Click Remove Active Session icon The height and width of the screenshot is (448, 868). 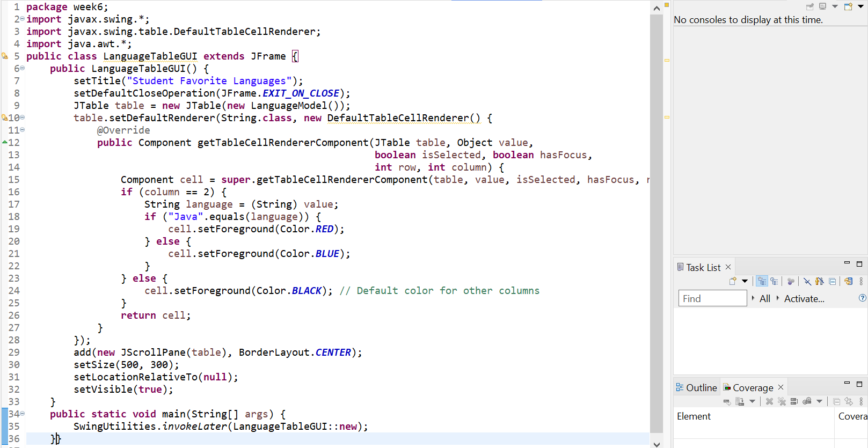(x=769, y=401)
